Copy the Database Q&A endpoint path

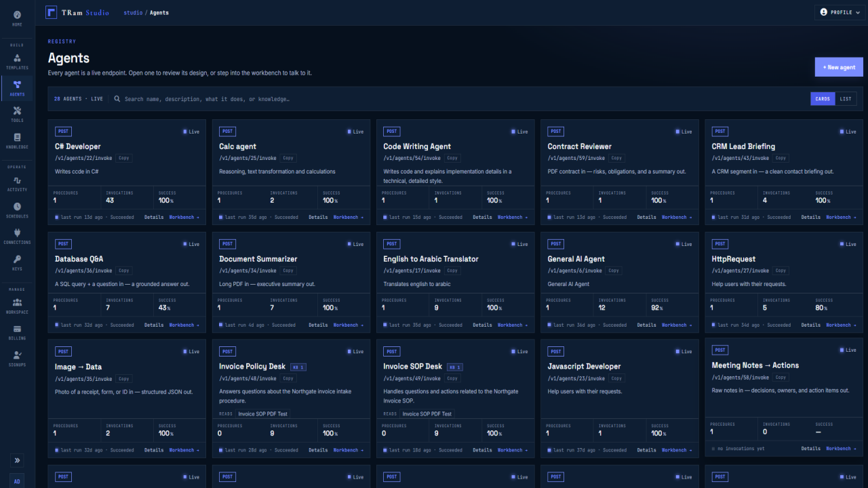(123, 270)
